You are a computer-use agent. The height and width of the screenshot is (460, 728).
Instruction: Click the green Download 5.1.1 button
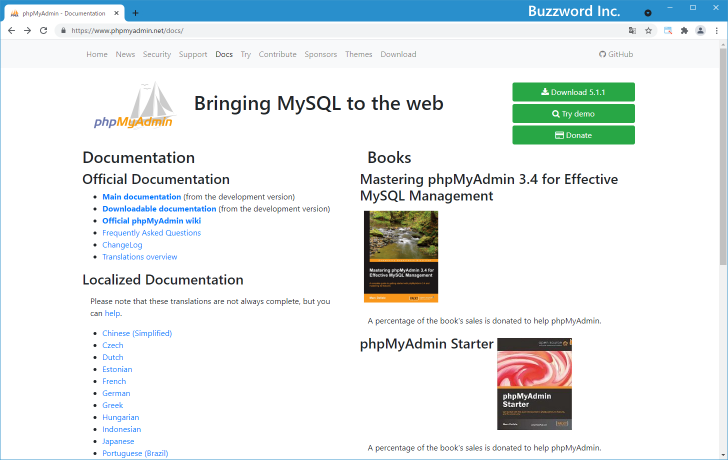tap(573, 92)
